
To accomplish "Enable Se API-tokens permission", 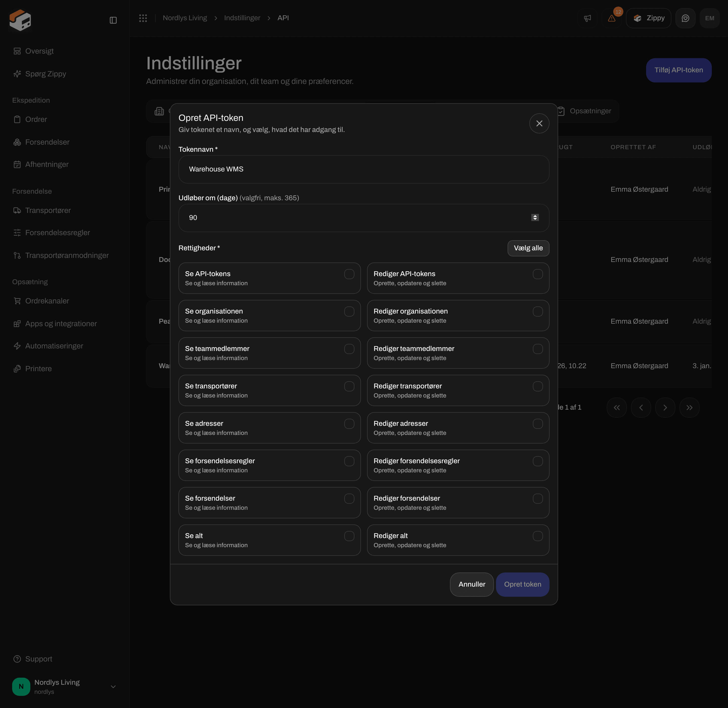I will [349, 274].
